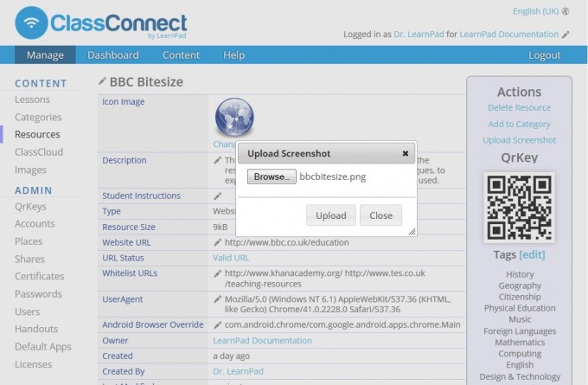588x385 pixels.
Task: Click the Browse button in the dialog
Action: (272, 176)
